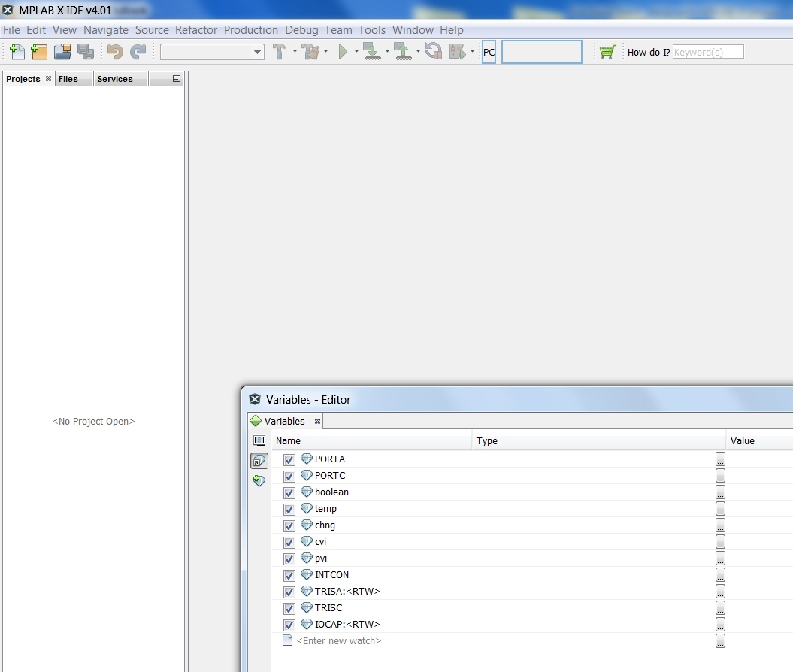Open the ellipsis button in temp row
The width and height of the screenshot is (793, 672).
pos(720,508)
